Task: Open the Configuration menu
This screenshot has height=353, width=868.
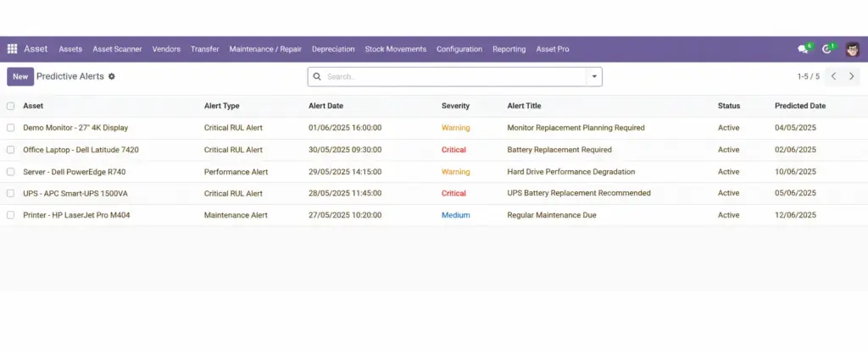Action: 459,49
